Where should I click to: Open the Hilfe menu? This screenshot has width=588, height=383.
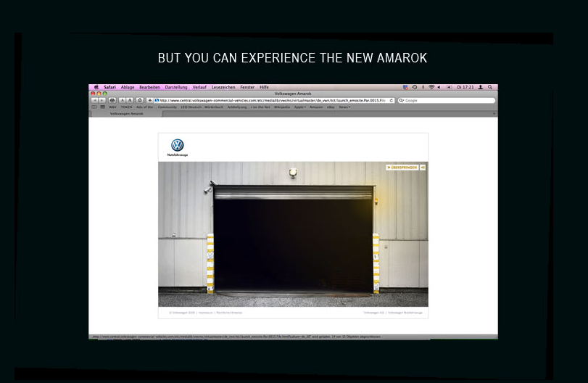[264, 87]
